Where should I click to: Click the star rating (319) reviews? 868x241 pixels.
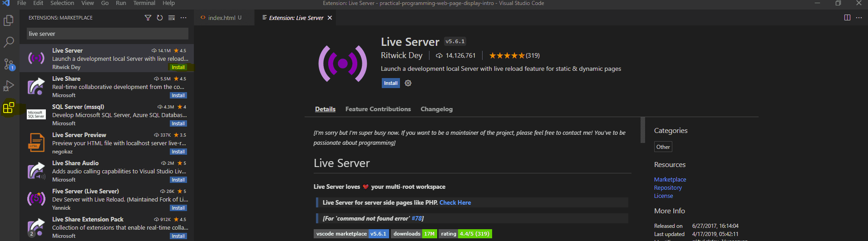click(x=514, y=55)
